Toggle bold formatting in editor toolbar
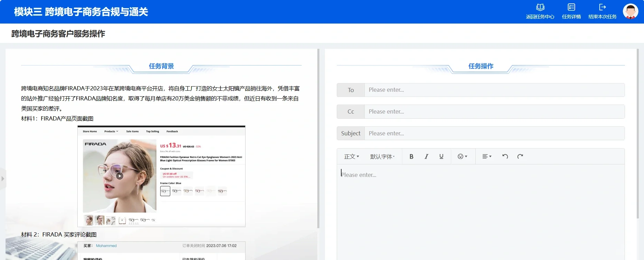This screenshot has width=644, height=260. click(411, 156)
